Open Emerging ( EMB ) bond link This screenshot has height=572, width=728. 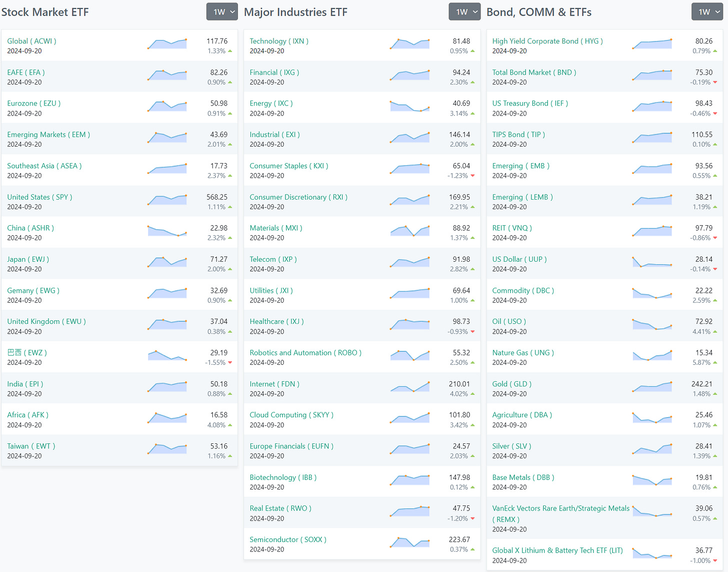(x=520, y=166)
